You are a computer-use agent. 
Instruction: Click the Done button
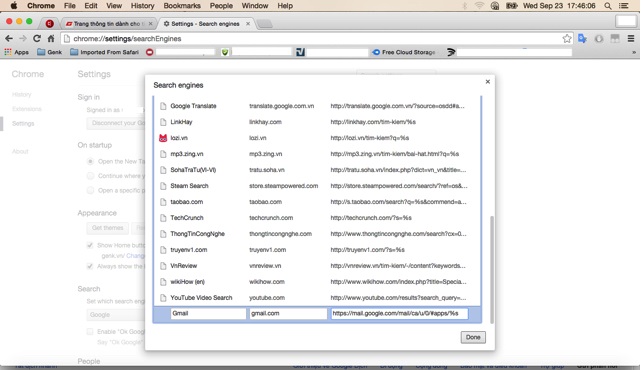point(473,337)
